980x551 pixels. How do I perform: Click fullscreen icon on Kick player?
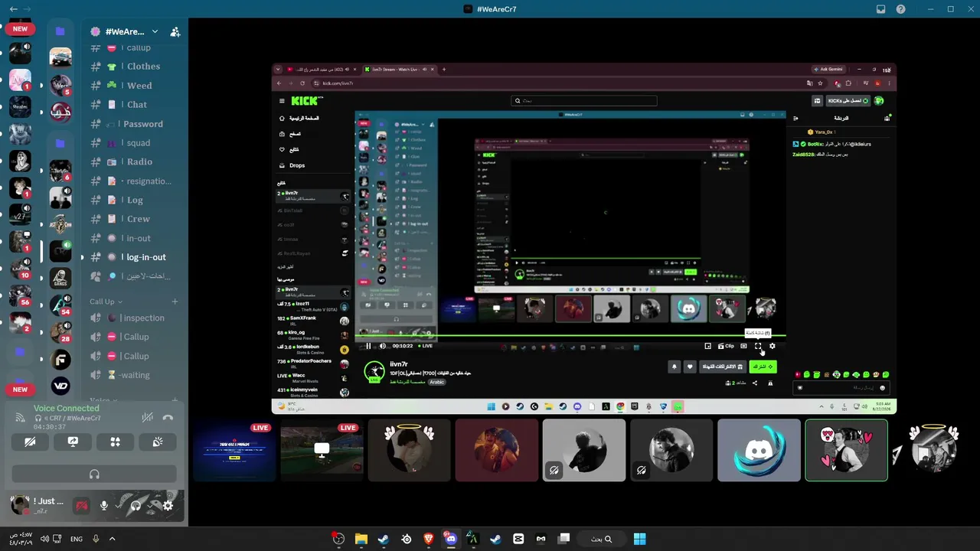(758, 346)
